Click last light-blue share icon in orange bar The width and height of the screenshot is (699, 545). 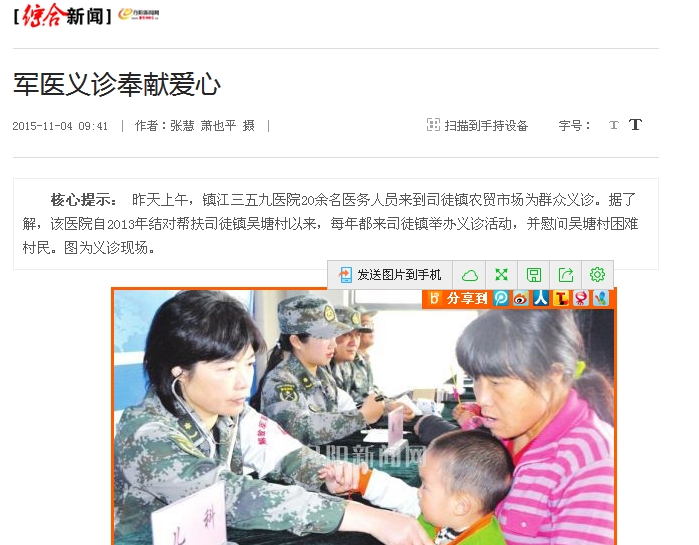(x=601, y=298)
